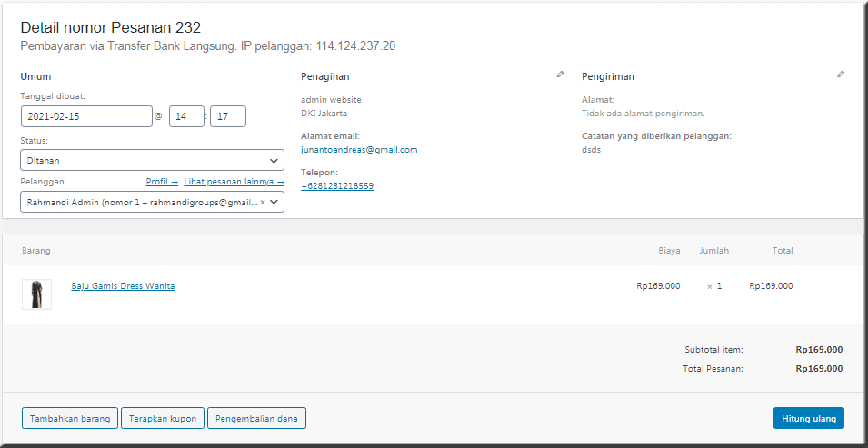Click the Pengembalian dana button
Image resolution: width=868 pixels, height=448 pixels.
coord(257,418)
